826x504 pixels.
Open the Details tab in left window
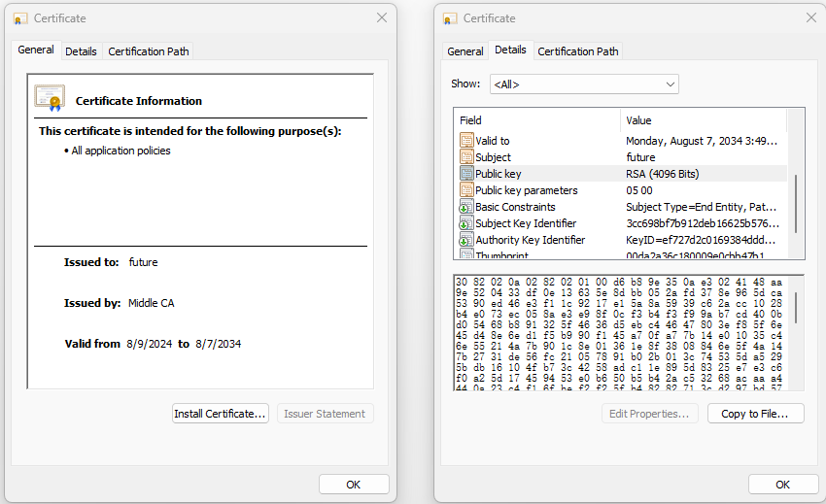click(82, 51)
